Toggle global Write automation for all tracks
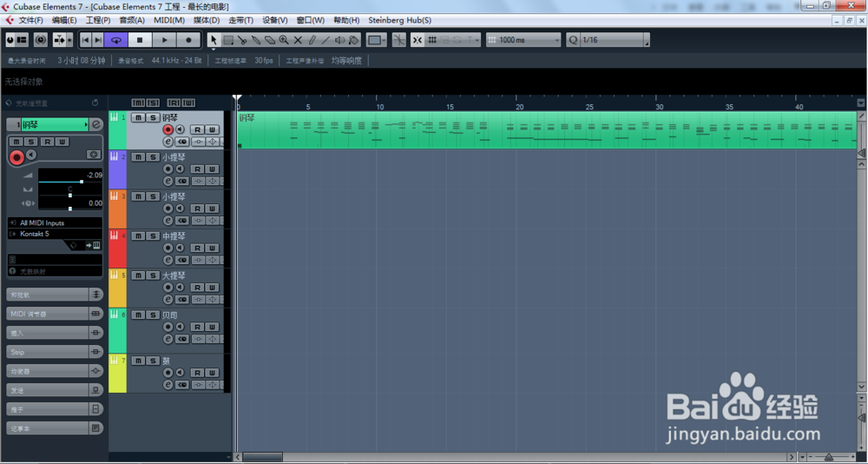This screenshot has width=868, height=464. point(188,103)
